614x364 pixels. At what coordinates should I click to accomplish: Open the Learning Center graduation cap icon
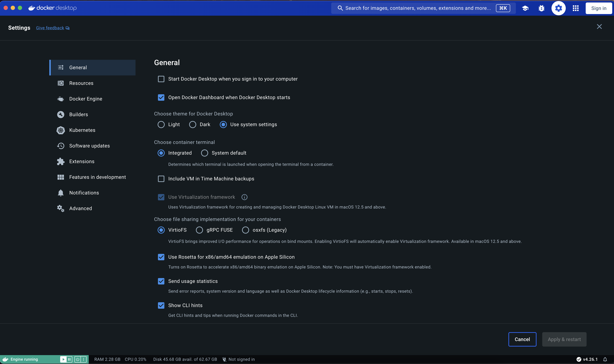pos(525,8)
